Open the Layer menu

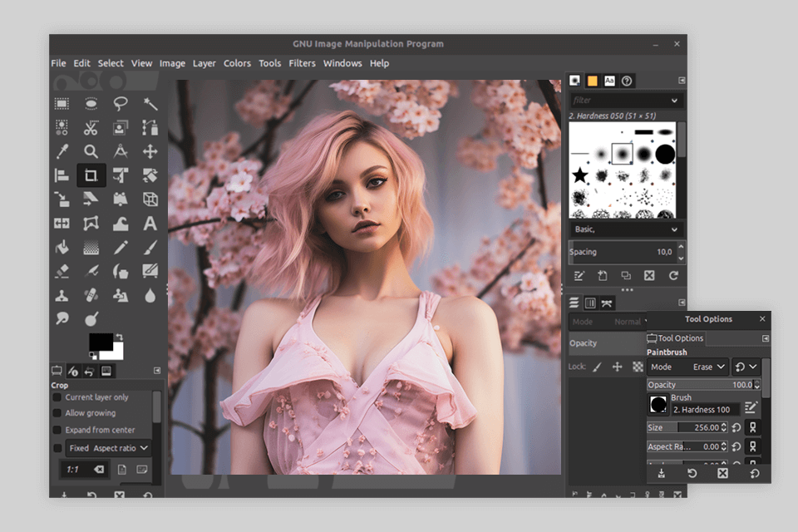tap(204, 63)
